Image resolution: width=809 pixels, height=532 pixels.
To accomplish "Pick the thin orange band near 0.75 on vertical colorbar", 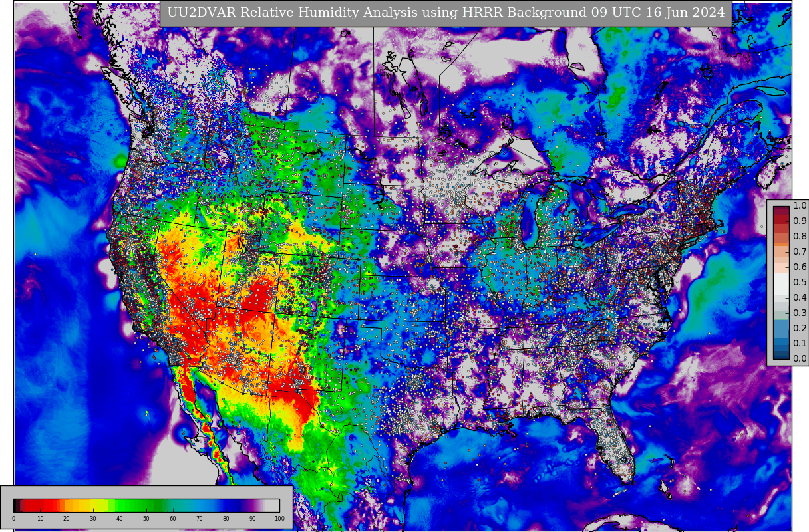I will point(781,244).
